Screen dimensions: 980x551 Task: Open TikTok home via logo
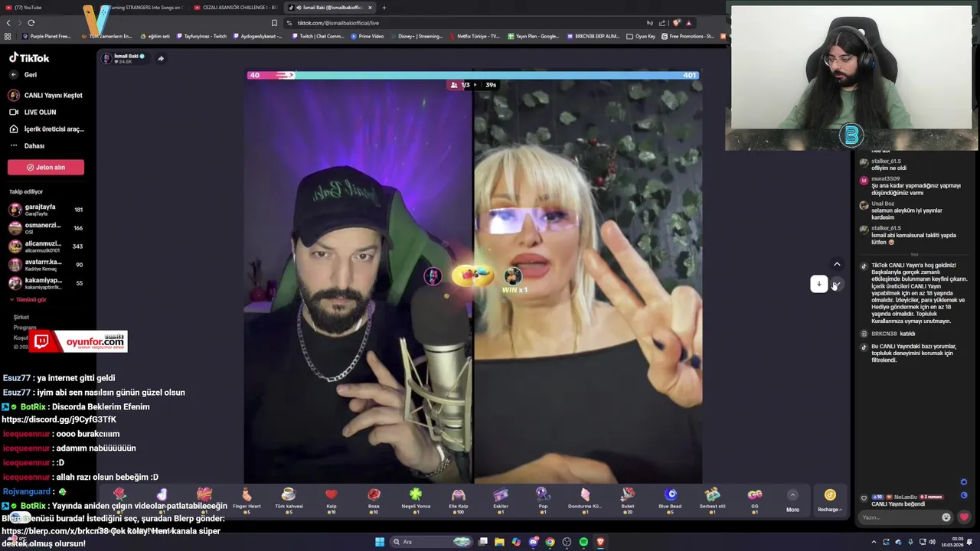click(29, 58)
